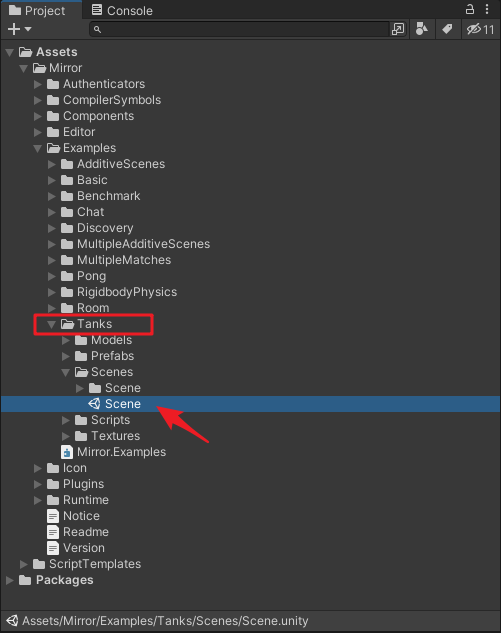The width and height of the screenshot is (501, 633).
Task: Select the Editor folder icon
Action: click(x=53, y=132)
